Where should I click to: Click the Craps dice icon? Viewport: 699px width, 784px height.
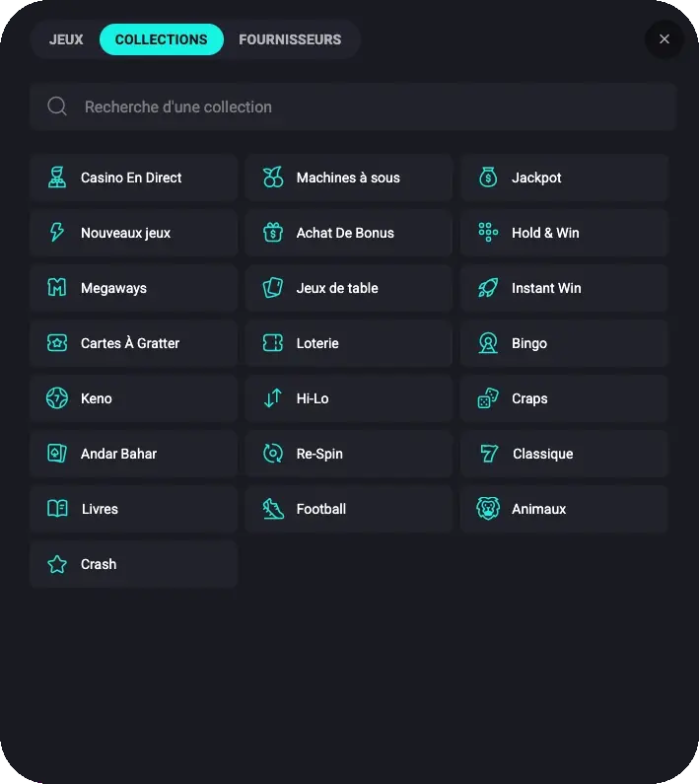tap(488, 398)
